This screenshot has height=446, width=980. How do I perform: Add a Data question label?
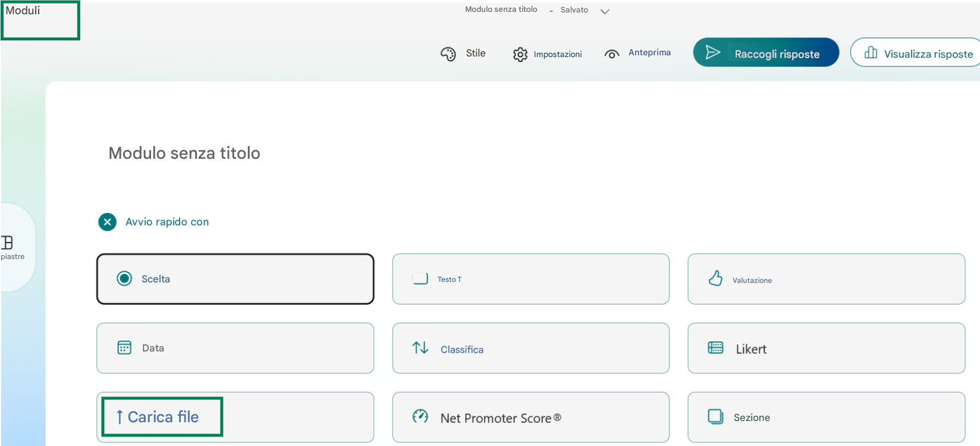pyautogui.click(x=153, y=348)
